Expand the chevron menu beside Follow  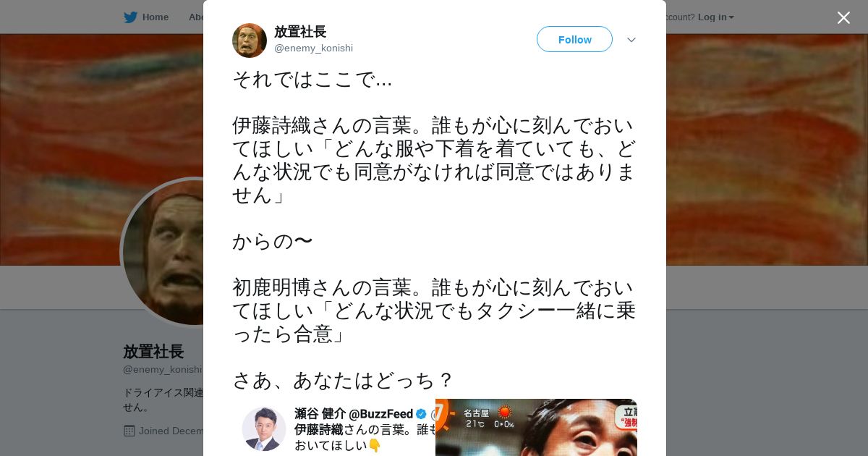(631, 40)
